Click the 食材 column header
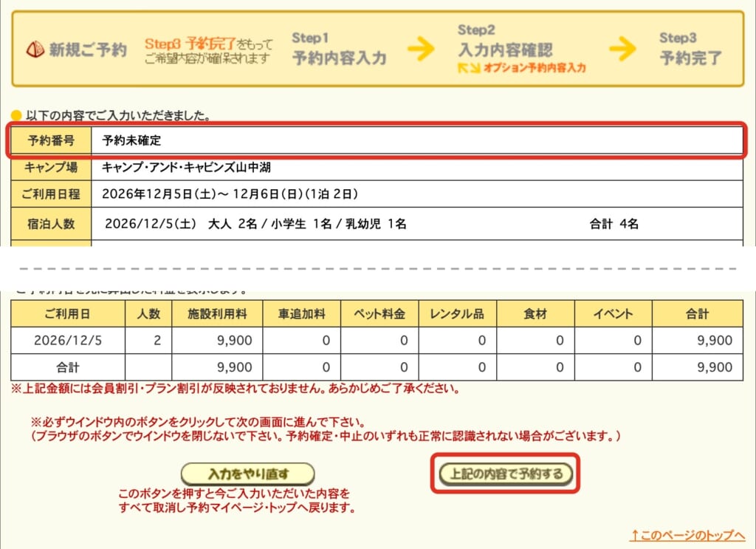Screen dimensions: 756x549 click(x=536, y=313)
